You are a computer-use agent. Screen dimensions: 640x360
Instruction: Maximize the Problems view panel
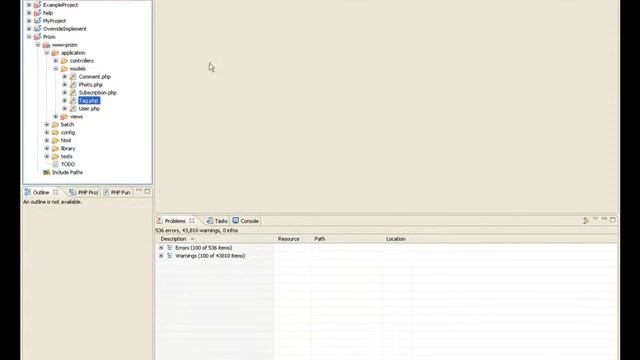coord(613,220)
